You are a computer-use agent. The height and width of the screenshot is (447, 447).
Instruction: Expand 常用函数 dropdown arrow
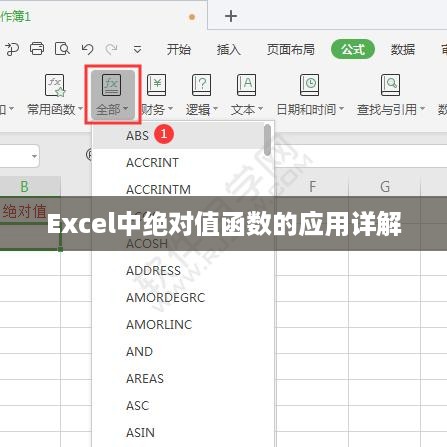[x=80, y=109]
